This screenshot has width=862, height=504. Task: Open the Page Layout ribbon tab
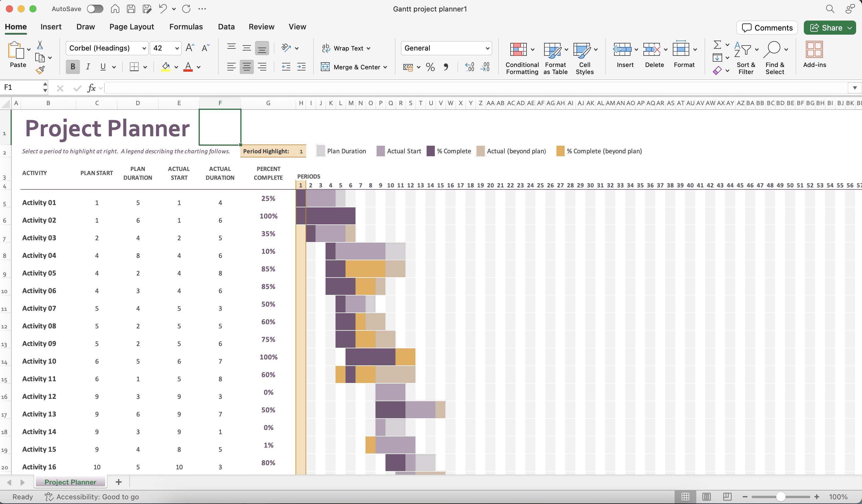coord(131,27)
